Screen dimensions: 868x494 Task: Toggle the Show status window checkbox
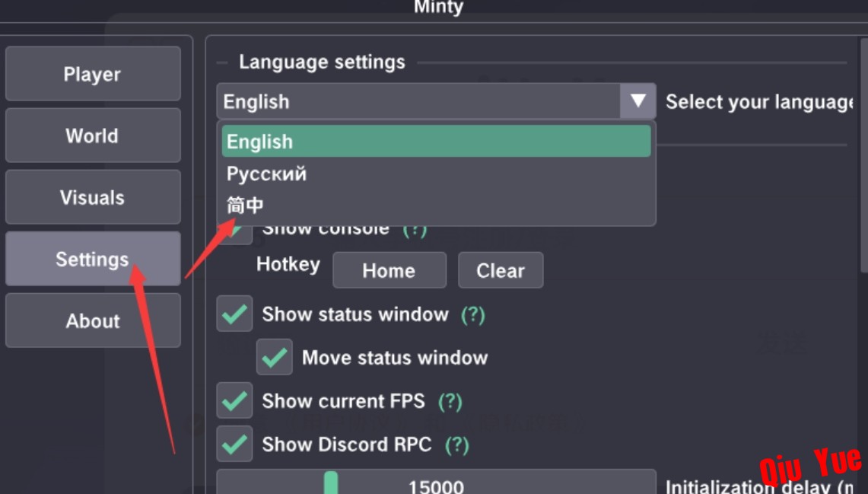pyautogui.click(x=234, y=314)
